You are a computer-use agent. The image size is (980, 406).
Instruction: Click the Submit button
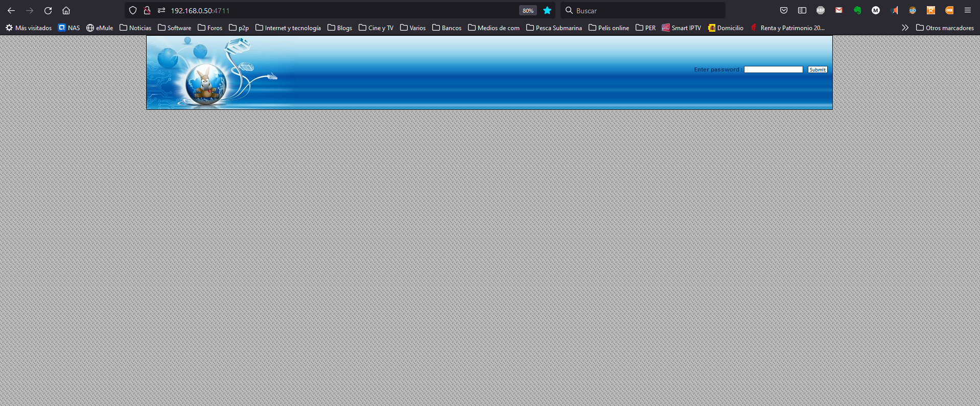click(817, 69)
